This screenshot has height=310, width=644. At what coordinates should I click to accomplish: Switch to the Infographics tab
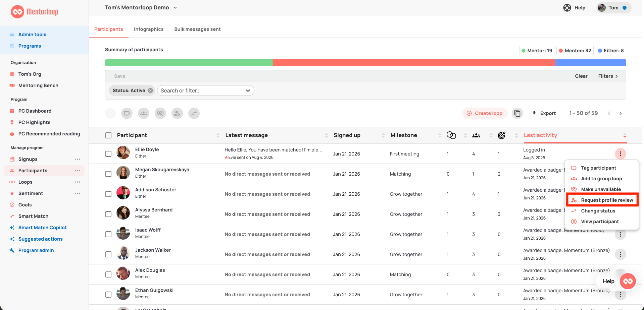149,29
